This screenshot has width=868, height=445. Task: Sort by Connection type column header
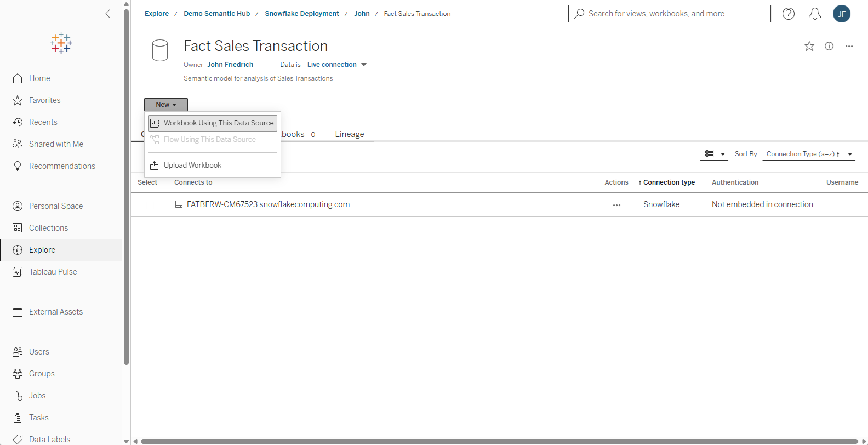(x=669, y=182)
